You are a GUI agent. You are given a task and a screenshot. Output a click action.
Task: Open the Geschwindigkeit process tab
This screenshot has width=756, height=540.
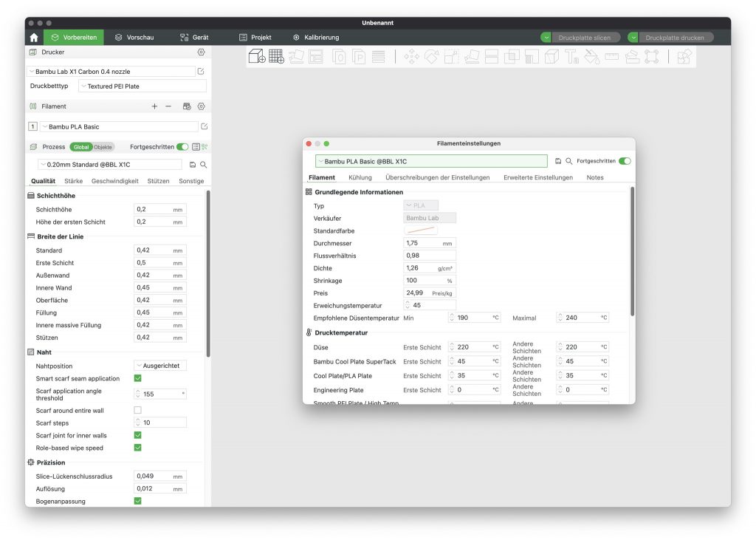coord(114,181)
